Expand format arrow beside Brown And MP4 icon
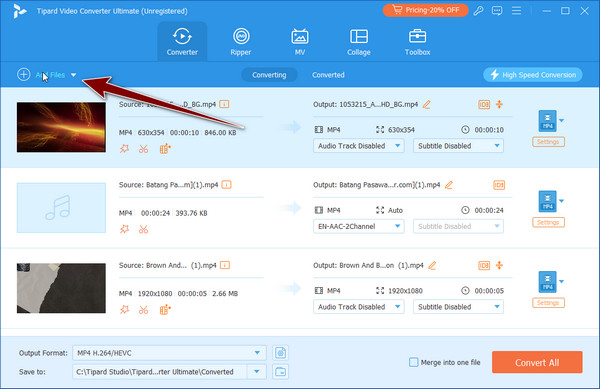The height and width of the screenshot is (389, 600). click(561, 282)
